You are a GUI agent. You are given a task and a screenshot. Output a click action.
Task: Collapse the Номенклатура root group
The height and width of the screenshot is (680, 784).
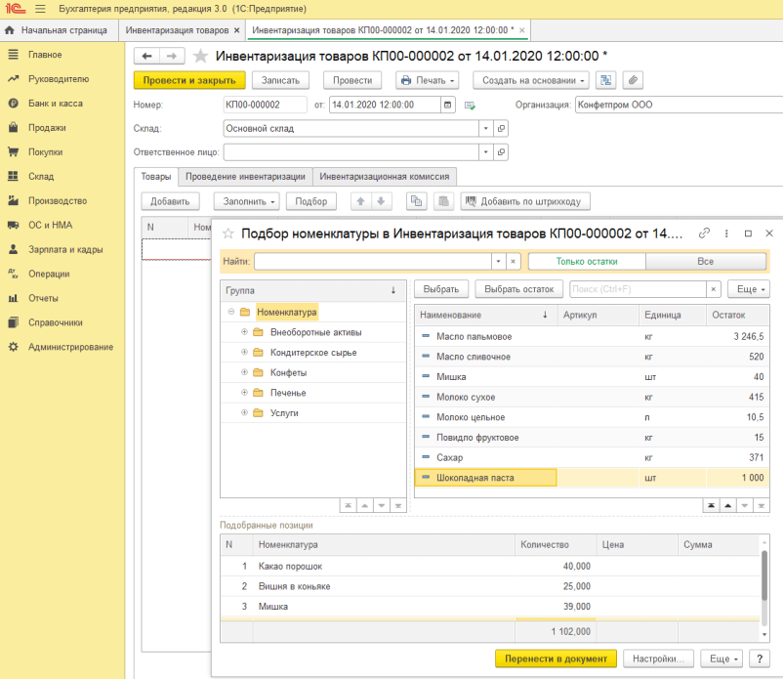point(231,312)
